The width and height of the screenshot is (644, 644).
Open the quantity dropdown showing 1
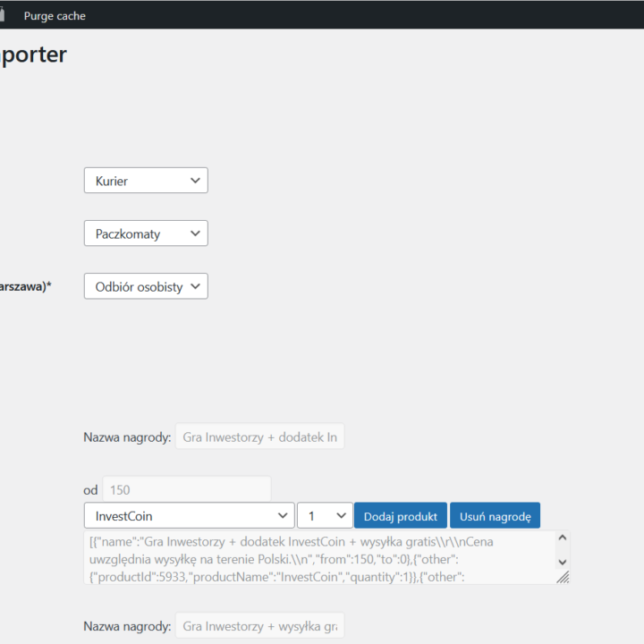[325, 516]
